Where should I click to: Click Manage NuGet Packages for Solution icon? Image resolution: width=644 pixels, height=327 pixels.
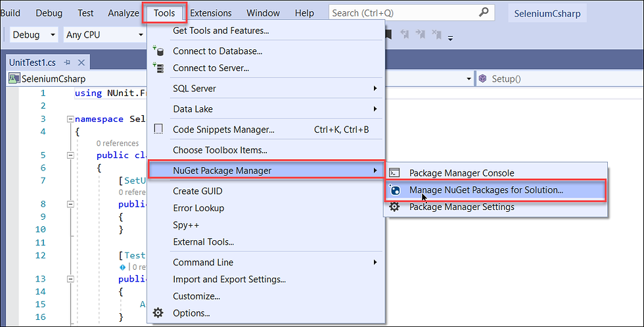click(394, 190)
